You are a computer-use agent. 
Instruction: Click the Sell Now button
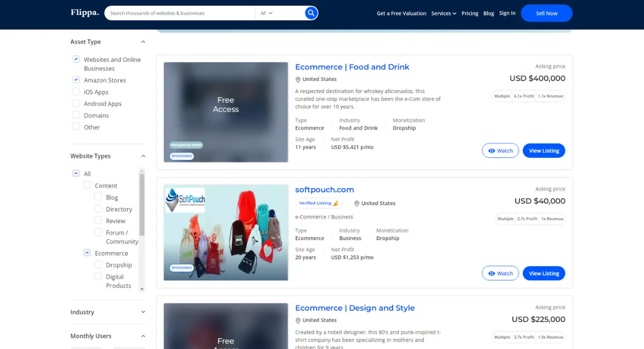pyautogui.click(x=546, y=13)
